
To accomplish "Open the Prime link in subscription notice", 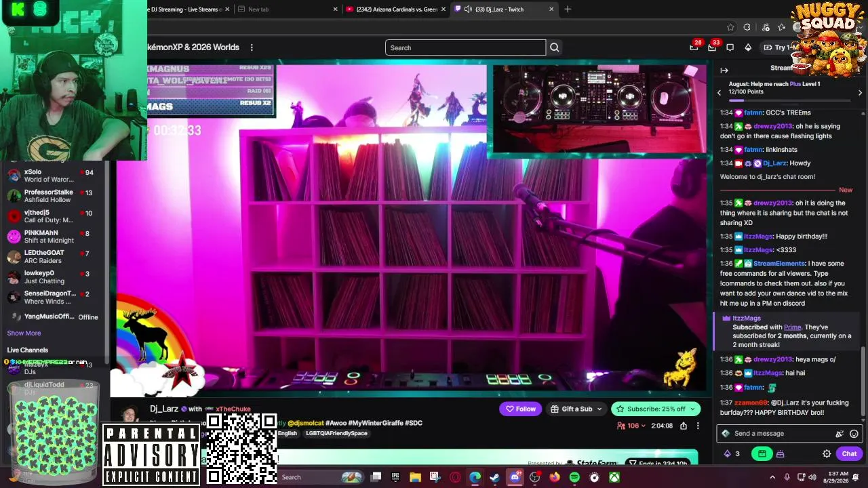I will 792,327.
